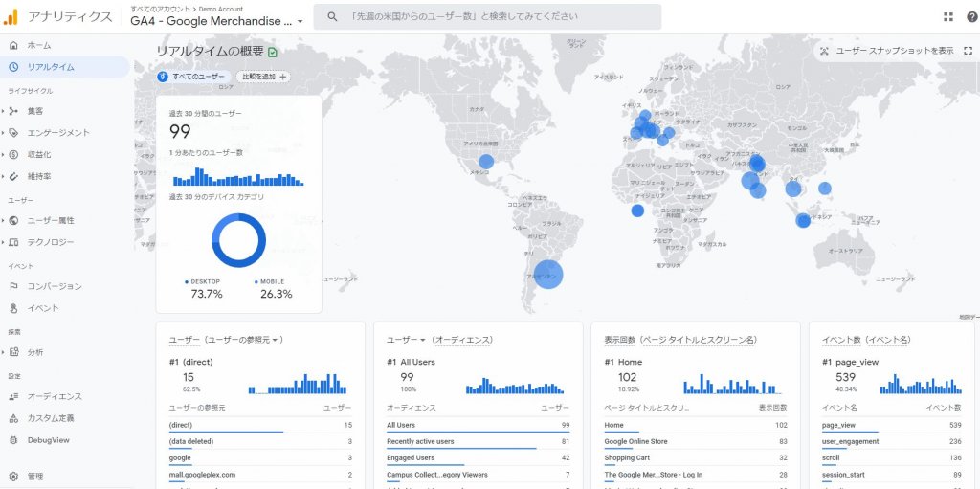Open コンバージョン menu item
This screenshot has width=980, height=489.
(55, 286)
